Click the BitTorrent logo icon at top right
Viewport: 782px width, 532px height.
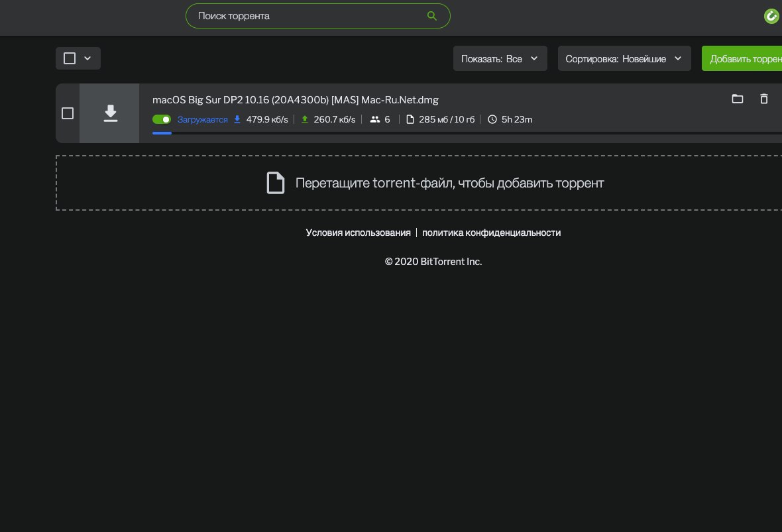pyautogui.click(x=771, y=16)
